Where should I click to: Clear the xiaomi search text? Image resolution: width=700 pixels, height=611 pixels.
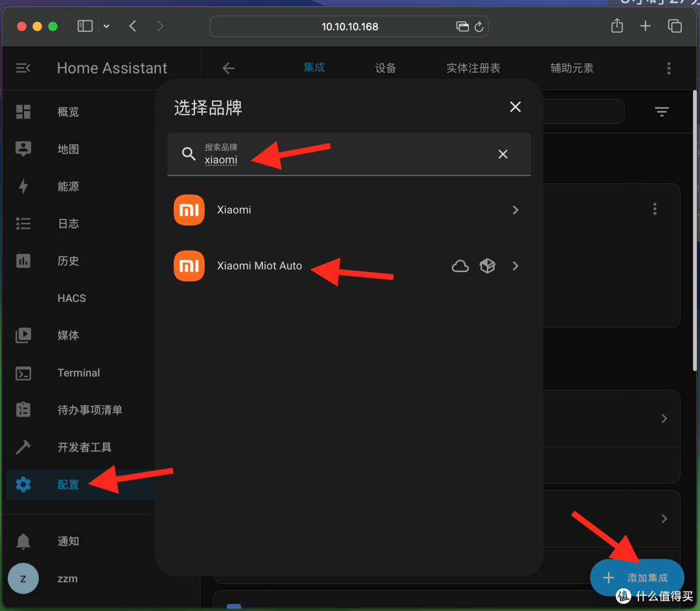[x=503, y=154]
